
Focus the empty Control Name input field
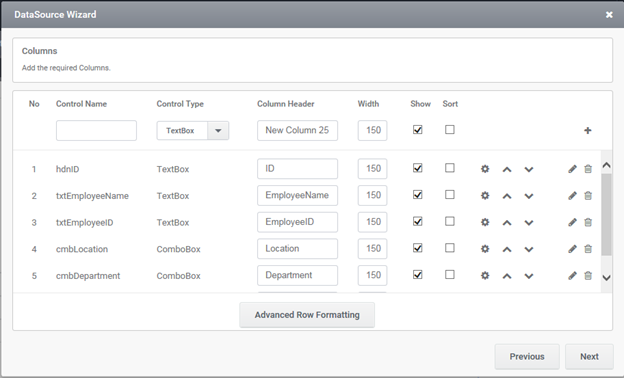point(96,131)
